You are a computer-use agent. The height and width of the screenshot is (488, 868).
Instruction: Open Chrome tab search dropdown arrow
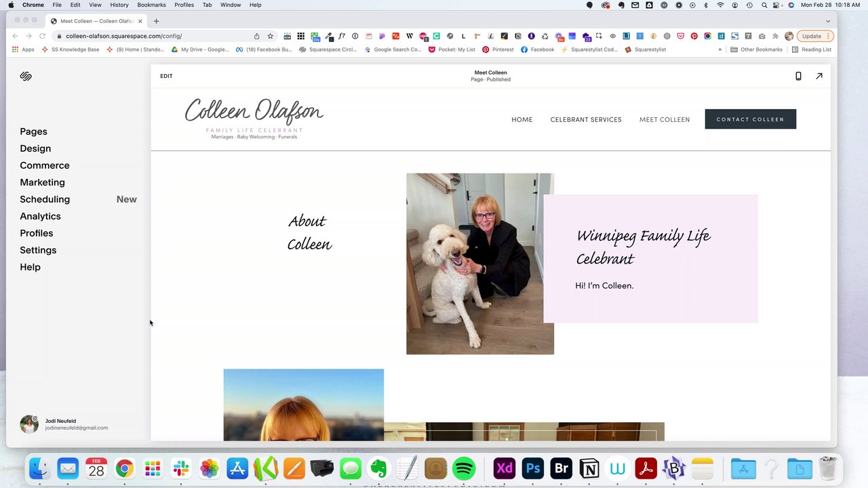828,21
